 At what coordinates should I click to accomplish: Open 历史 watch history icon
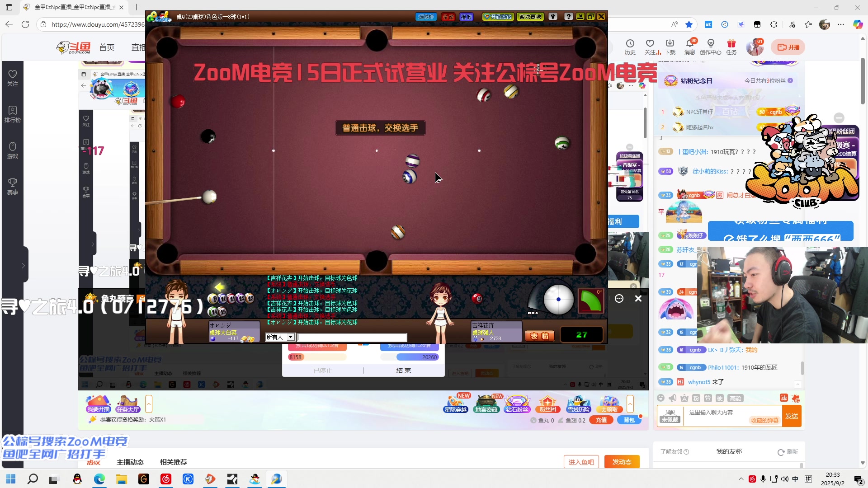630,47
